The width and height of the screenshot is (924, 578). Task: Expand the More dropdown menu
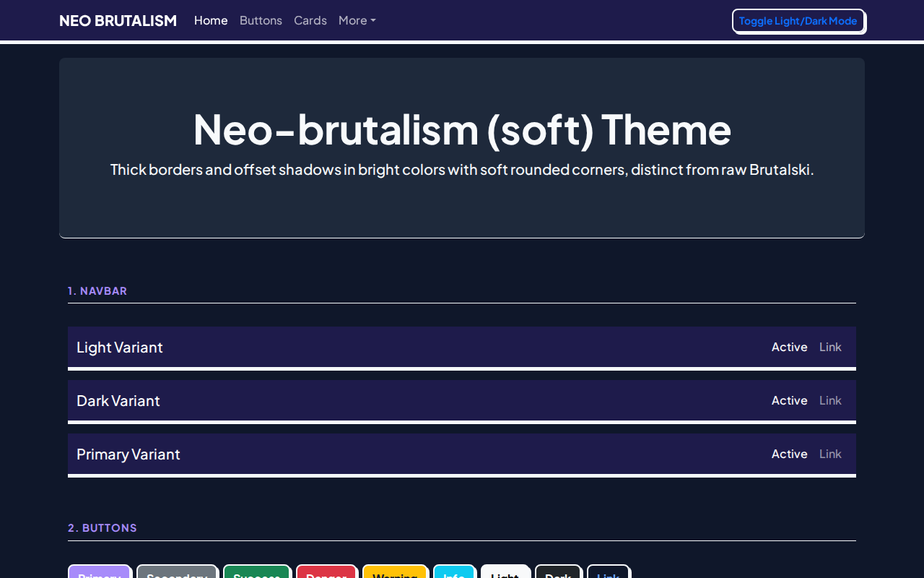click(357, 20)
